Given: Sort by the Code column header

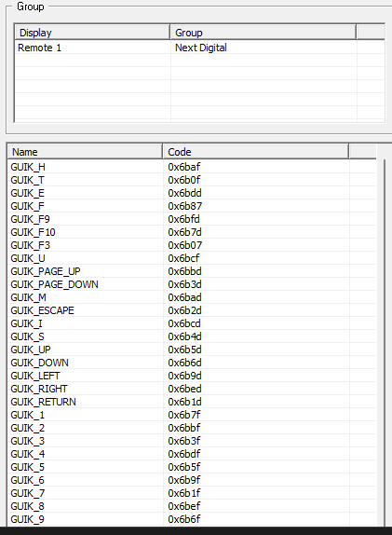Looking at the screenshot, I should 256,152.
